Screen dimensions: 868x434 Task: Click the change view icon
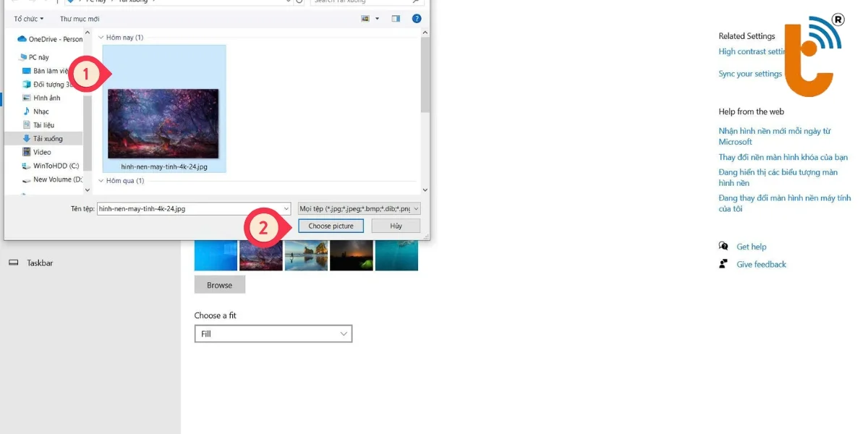366,19
